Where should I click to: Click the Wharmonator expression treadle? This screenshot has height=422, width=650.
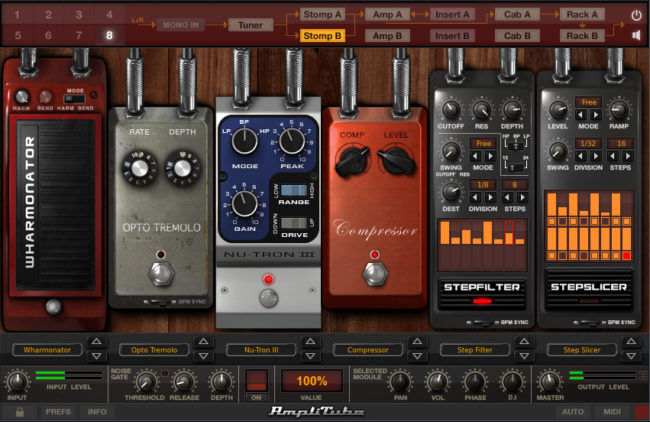(55, 204)
